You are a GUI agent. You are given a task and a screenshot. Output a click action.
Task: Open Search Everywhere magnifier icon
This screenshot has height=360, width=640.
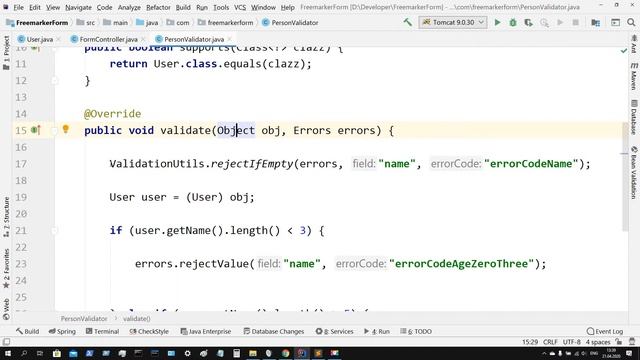631,22
